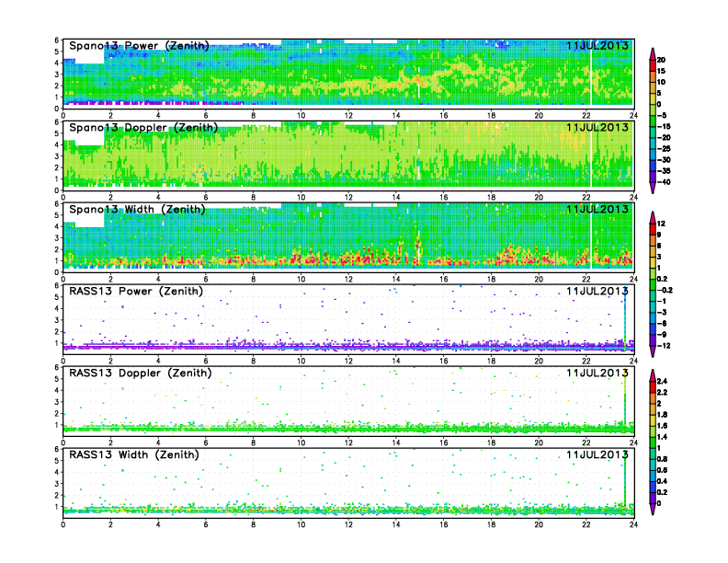
Task: Click the '-25' colorbar label
Action: (664, 149)
